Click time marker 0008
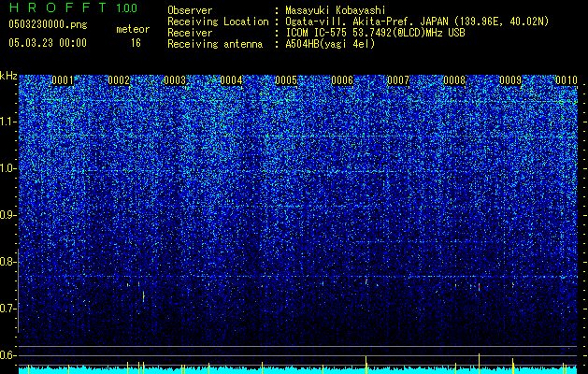 pos(454,80)
